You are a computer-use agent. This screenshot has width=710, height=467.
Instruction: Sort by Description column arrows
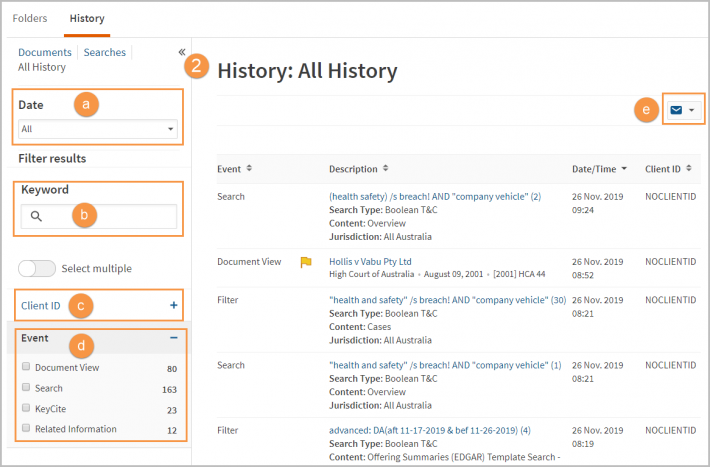385,169
